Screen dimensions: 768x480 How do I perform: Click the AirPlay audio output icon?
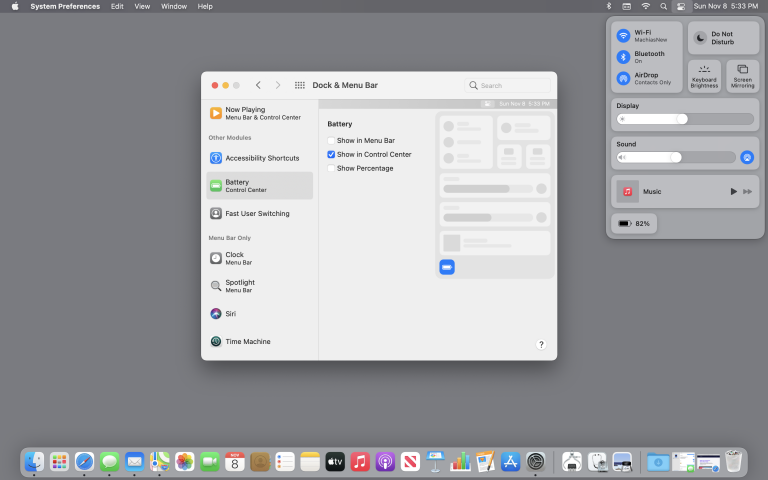746,157
